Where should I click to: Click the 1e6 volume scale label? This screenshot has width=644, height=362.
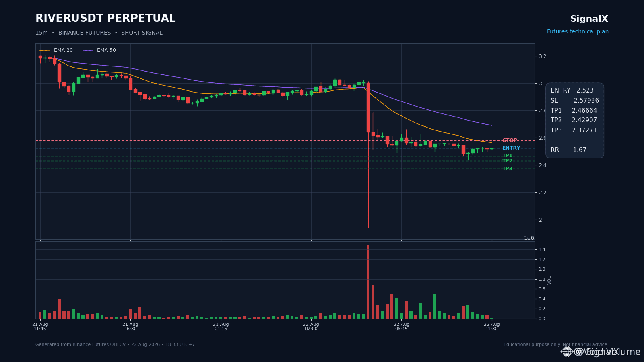tap(529, 238)
